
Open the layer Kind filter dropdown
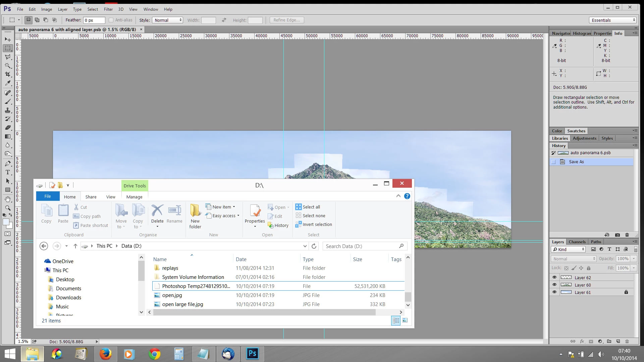pyautogui.click(x=568, y=249)
